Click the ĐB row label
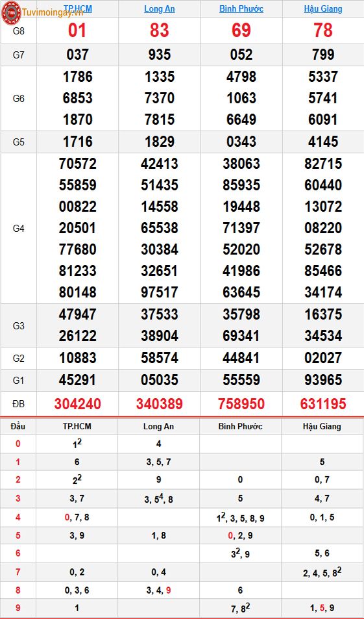This screenshot has height=619, width=364. [x=19, y=404]
